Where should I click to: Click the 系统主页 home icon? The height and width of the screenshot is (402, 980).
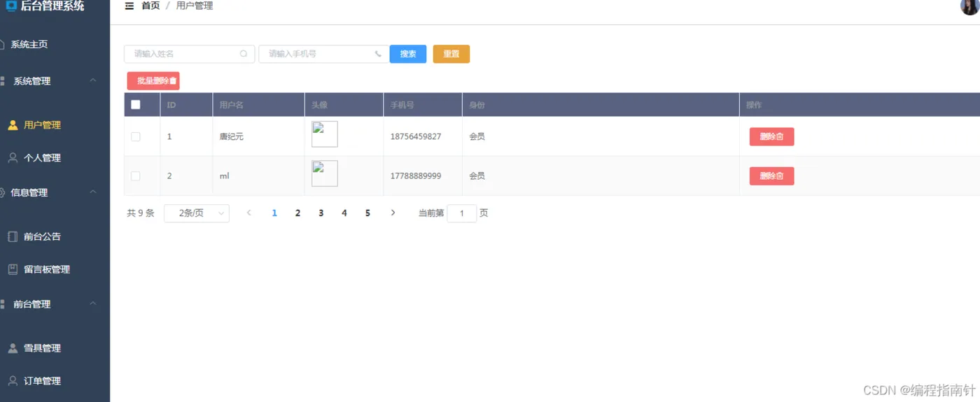(x=2, y=45)
